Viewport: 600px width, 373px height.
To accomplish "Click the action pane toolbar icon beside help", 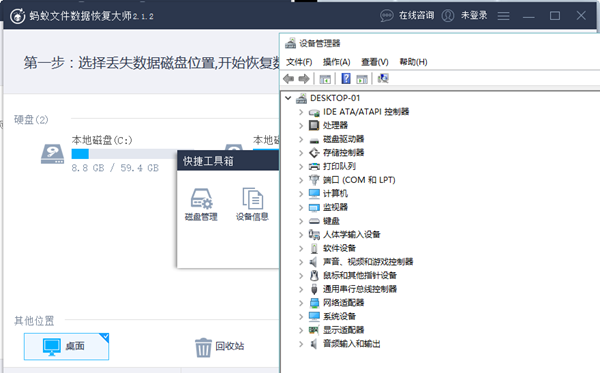I will 362,79.
